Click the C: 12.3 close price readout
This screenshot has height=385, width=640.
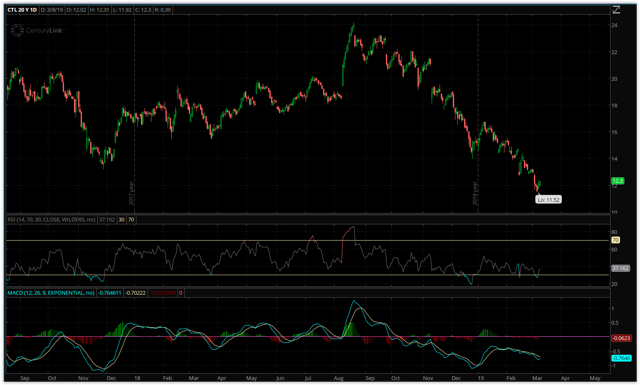pos(143,9)
